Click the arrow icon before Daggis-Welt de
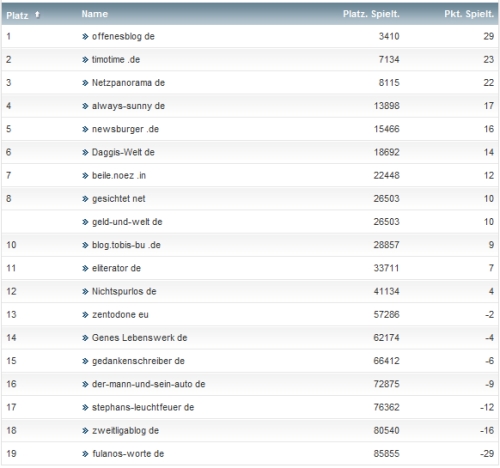500x468 pixels. tap(85, 153)
